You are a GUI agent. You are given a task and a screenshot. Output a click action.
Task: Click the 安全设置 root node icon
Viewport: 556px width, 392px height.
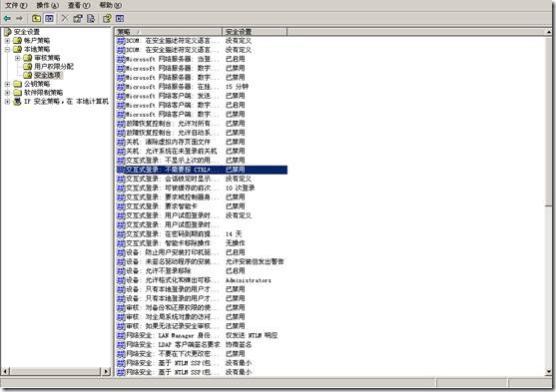click(x=7, y=32)
